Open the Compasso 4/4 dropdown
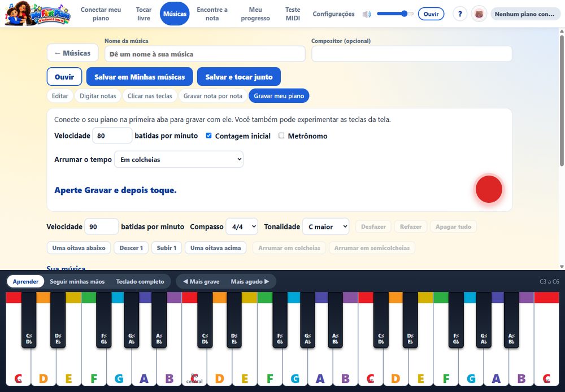Screen dimensions: 565x392 (242, 227)
